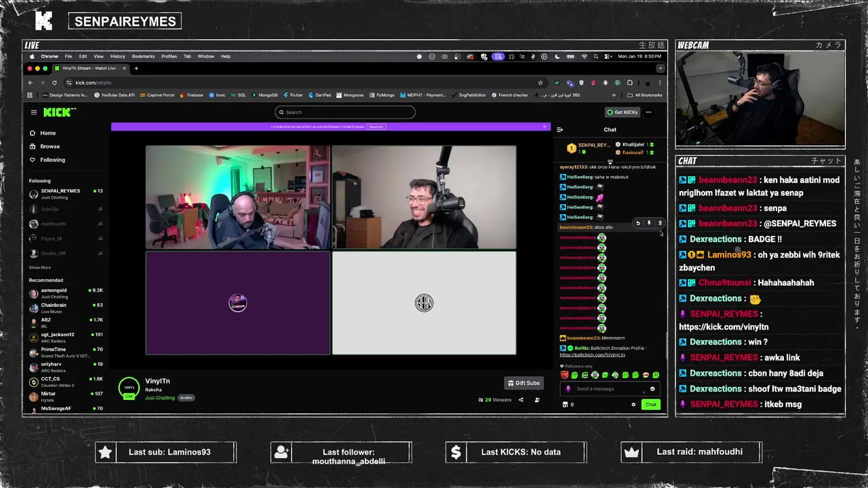Open sgt_jackson12 recommended channel
Screen dimensions: 868x488
pos(66,338)
